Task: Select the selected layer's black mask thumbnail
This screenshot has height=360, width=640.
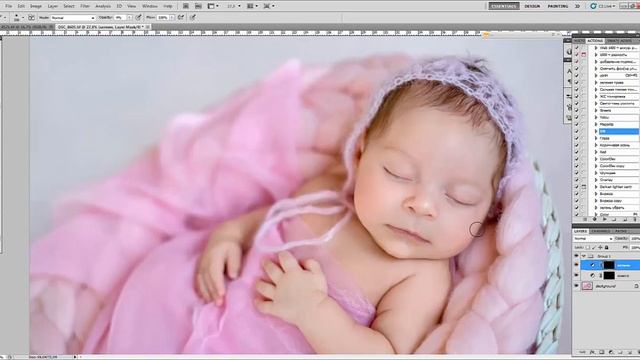Action: point(609,265)
